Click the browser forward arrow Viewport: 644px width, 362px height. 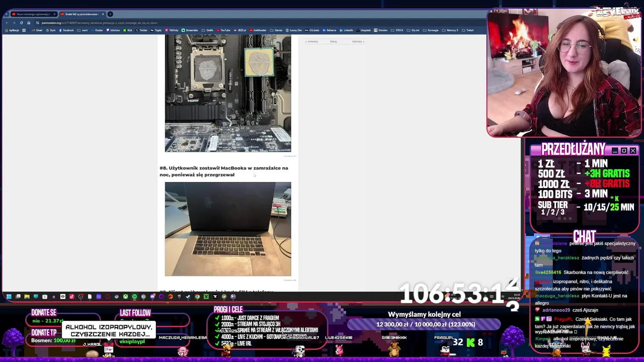click(x=14, y=23)
